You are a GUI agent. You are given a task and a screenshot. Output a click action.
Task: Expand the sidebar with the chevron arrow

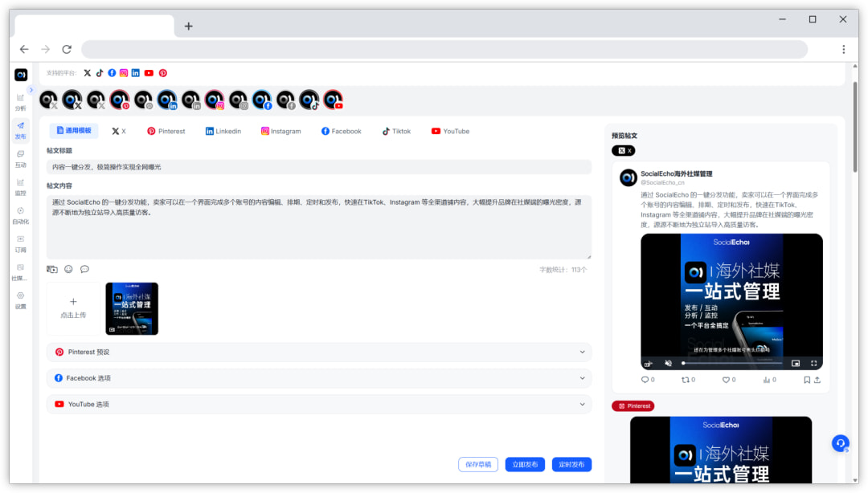pos(31,90)
